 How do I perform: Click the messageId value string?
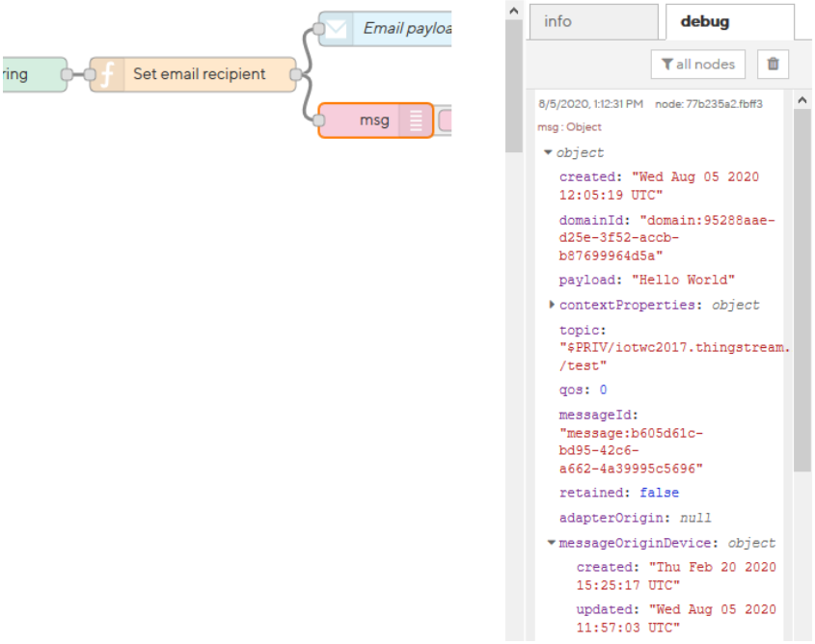point(631,451)
